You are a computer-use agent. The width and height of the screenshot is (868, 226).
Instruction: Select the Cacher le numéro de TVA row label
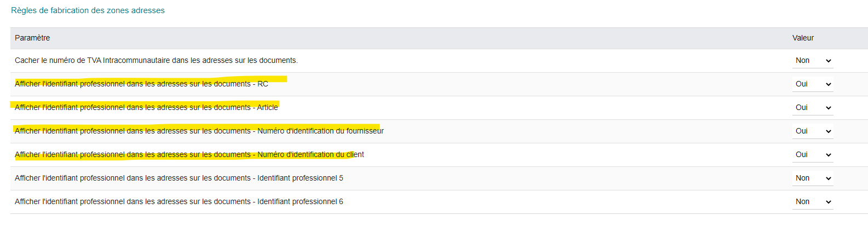[156, 60]
